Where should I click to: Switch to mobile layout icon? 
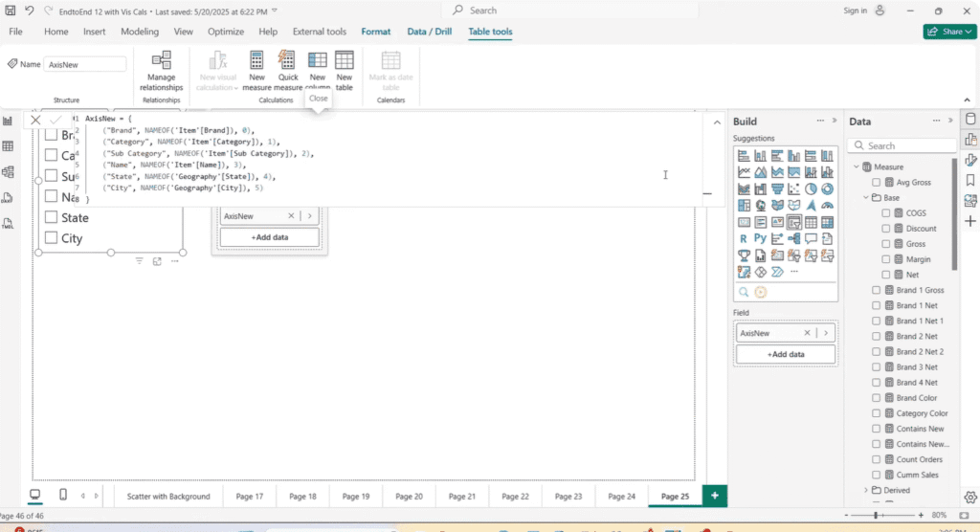click(63, 495)
